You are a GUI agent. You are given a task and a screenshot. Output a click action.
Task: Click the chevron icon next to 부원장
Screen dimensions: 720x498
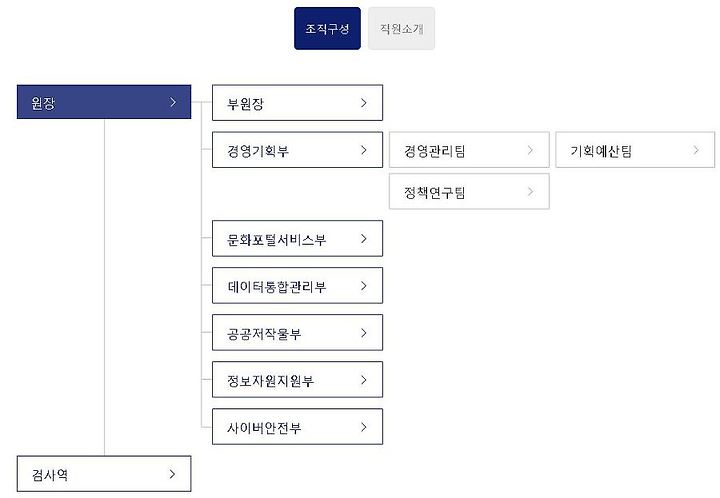click(364, 103)
